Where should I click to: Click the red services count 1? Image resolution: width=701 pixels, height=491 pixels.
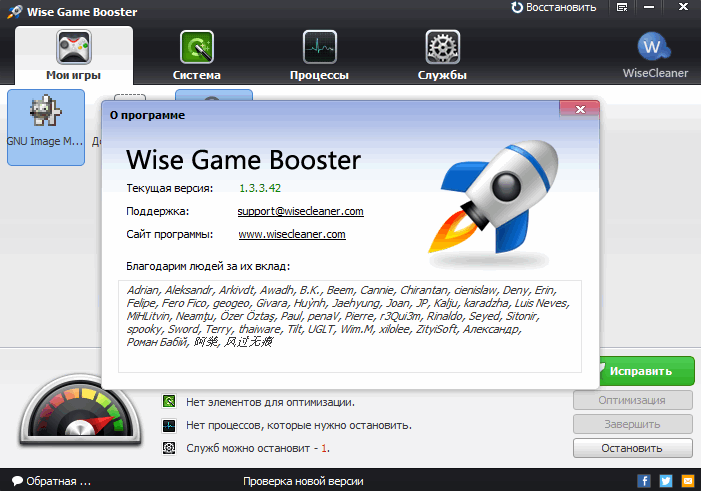coord(325,448)
